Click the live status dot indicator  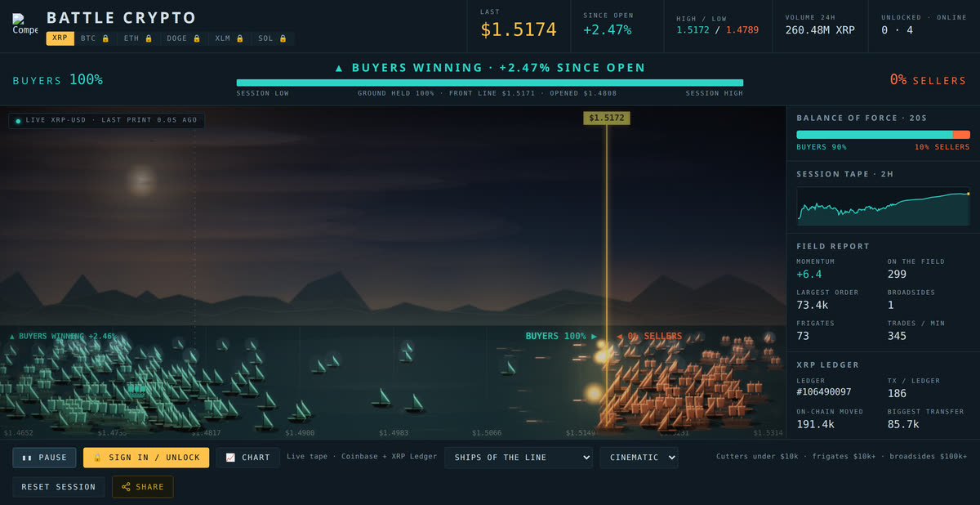(x=18, y=121)
